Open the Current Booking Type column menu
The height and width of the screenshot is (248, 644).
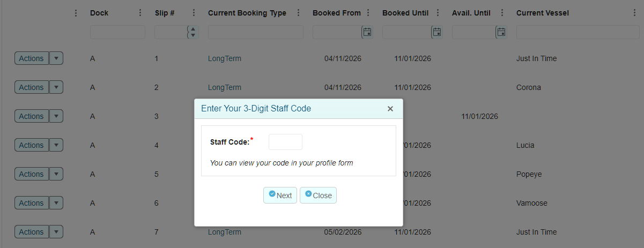pos(299,13)
